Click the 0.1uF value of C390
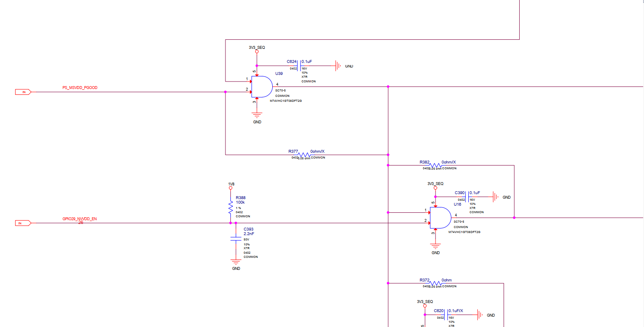This screenshot has width=644, height=327. click(475, 193)
